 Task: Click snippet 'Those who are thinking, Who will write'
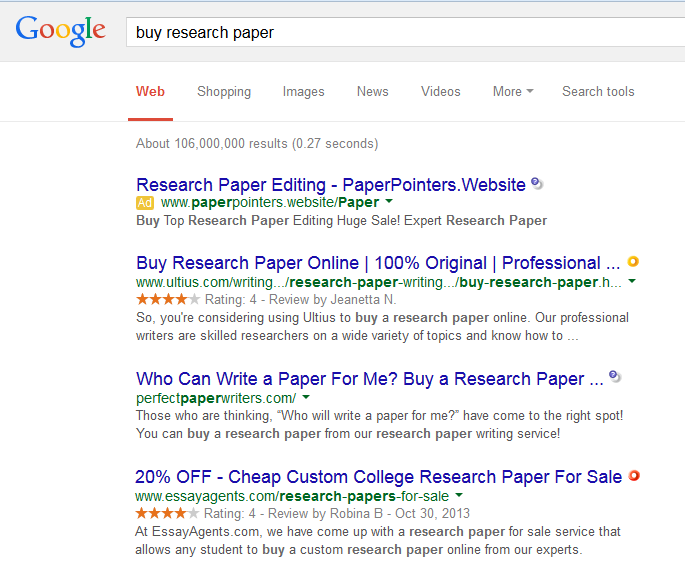click(x=379, y=424)
